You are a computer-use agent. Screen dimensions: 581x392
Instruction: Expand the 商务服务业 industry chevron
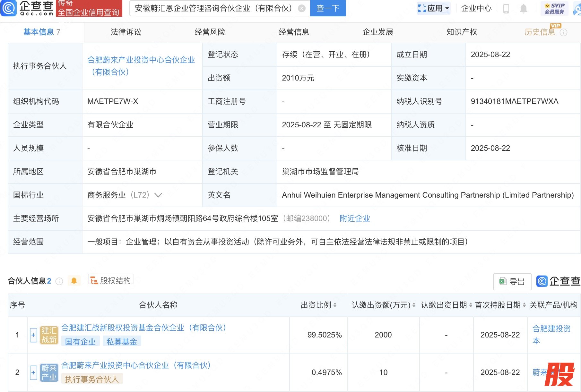[x=158, y=195]
